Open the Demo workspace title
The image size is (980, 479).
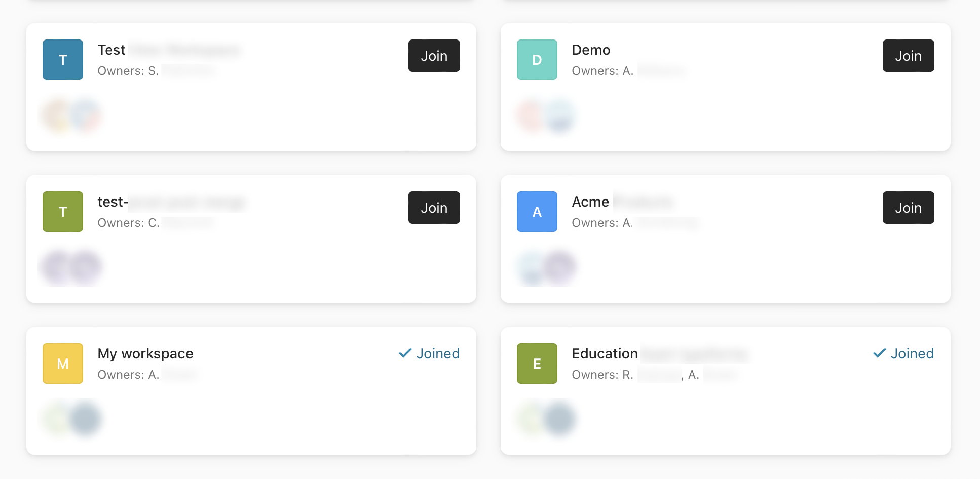click(x=591, y=50)
